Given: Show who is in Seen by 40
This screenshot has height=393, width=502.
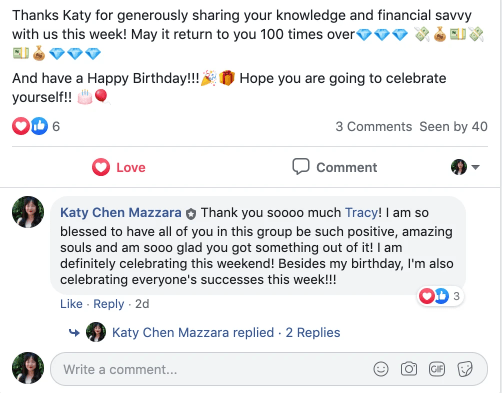Looking at the screenshot, I should [453, 126].
